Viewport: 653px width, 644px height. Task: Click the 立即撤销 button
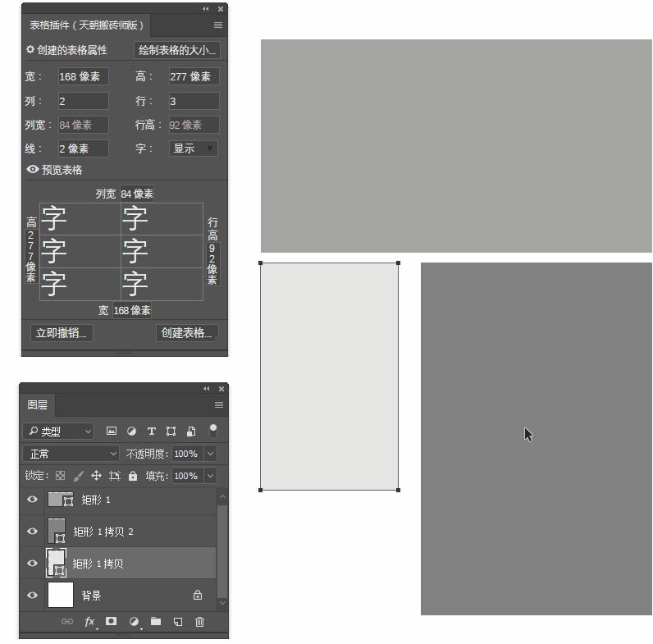62,333
